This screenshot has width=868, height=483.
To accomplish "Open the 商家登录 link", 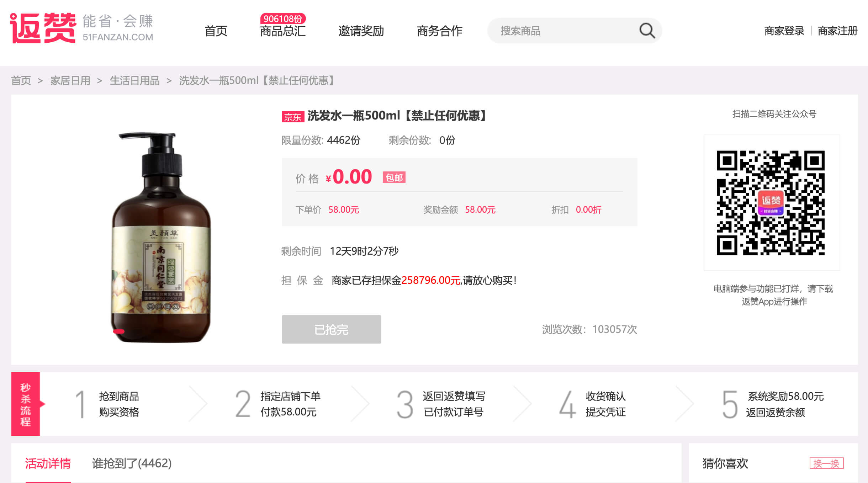I will pos(784,31).
